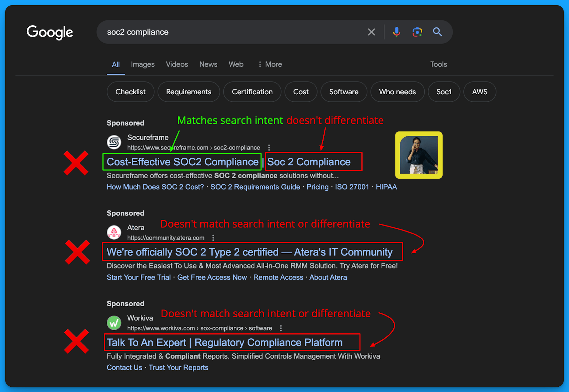
Task: Click the Workiva favicon logo
Action: pyautogui.click(x=114, y=323)
